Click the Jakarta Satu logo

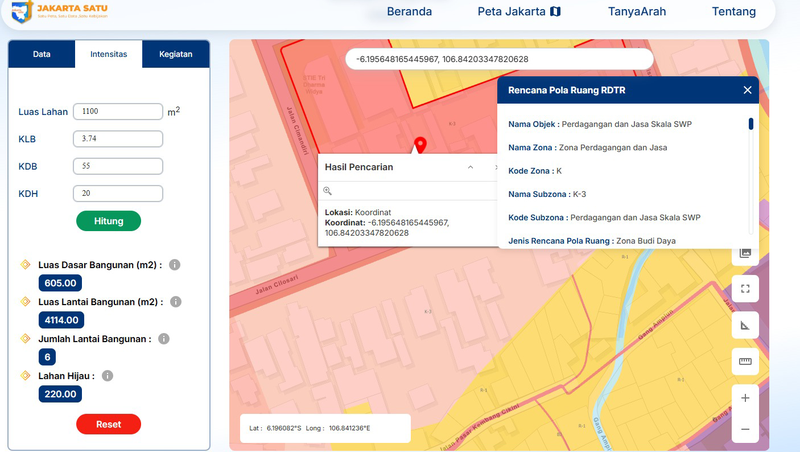pyautogui.click(x=60, y=12)
